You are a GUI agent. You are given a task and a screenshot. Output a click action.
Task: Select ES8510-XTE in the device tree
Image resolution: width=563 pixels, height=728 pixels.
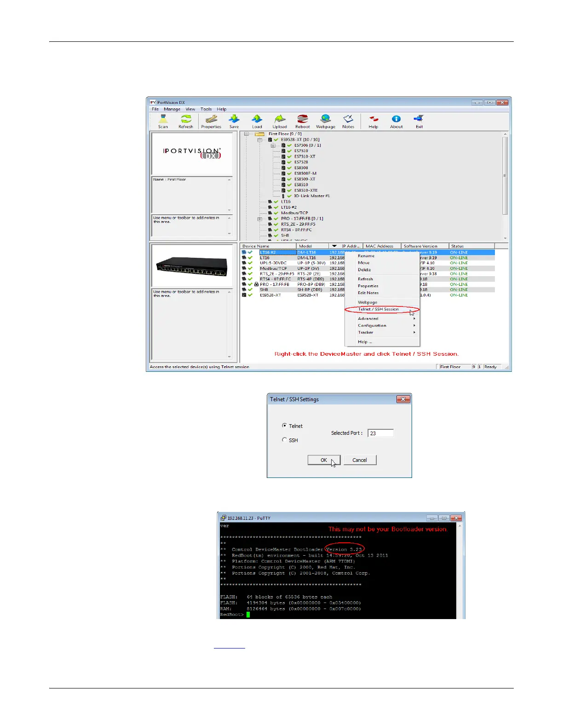click(x=306, y=190)
